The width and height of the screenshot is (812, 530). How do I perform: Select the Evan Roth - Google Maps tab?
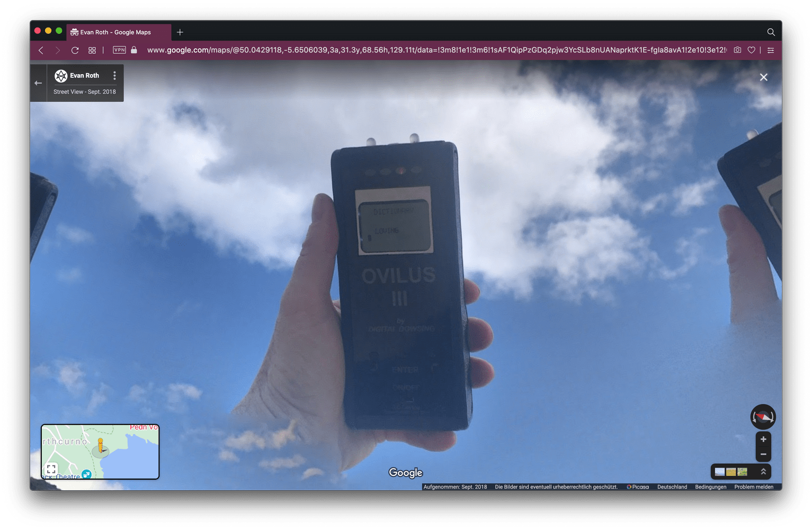click(x=119, y=32)
